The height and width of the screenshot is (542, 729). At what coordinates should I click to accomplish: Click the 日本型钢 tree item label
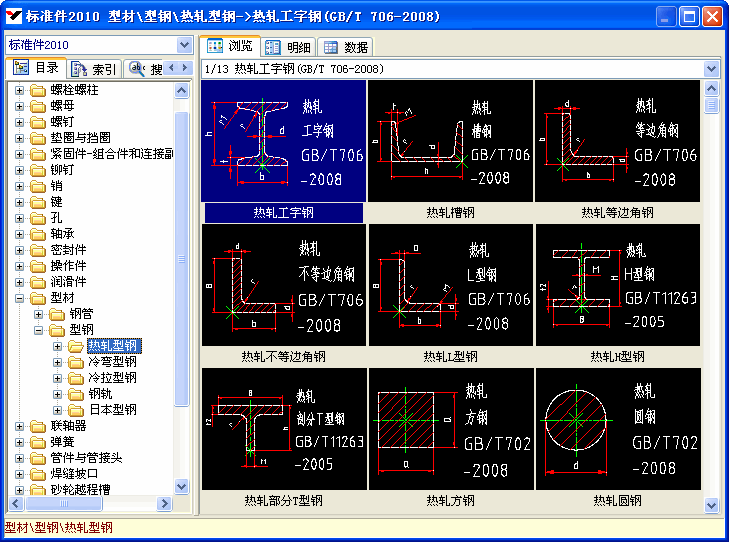tap(112, 410)
